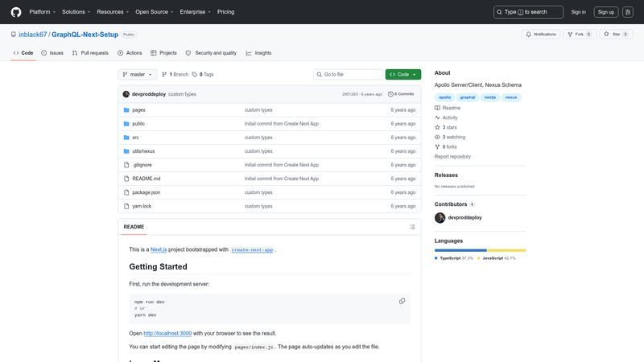The image size is (644, 362).
Task: Open the Actions tab
Action: [x=130, y=53]
